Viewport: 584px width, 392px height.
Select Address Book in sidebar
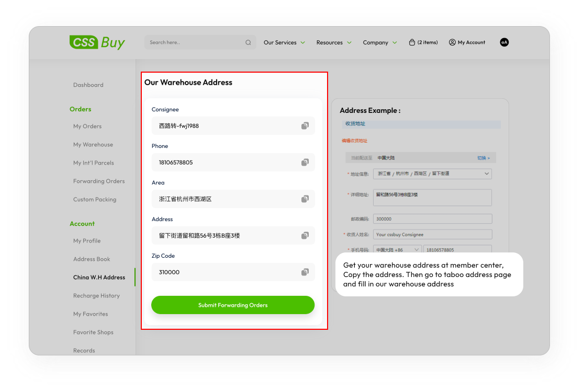point(92,259)
